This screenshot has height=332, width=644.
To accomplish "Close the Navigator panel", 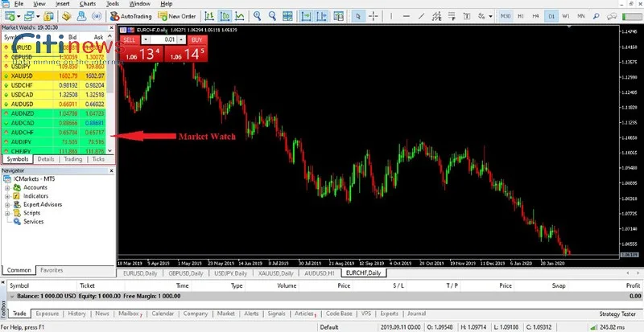I will pos(111,170).
